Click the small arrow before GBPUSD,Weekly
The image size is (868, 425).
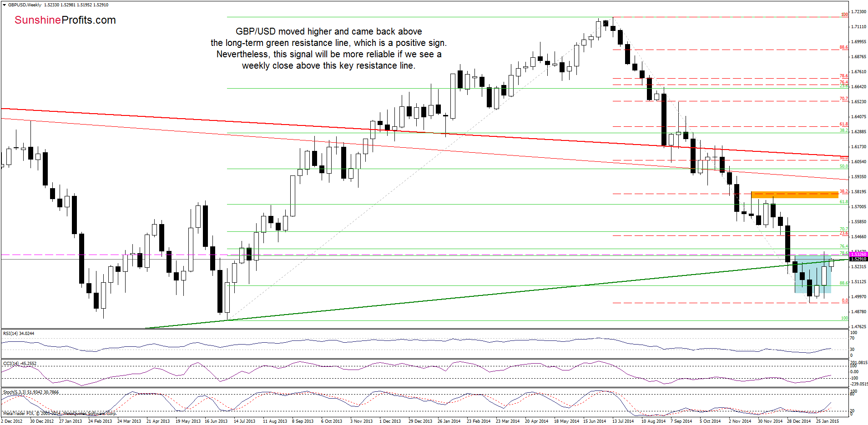pyautogui.click(x=4, y=5)
